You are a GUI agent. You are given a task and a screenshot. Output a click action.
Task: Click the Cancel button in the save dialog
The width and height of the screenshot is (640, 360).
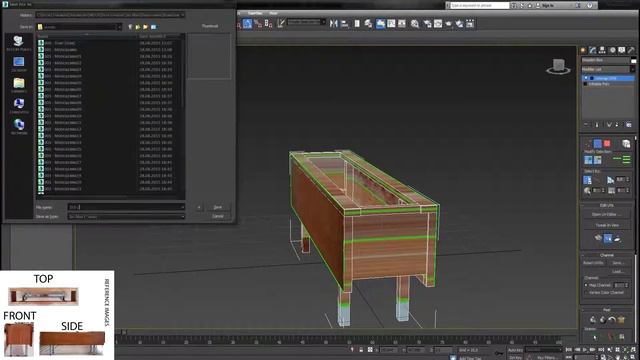(218, 216)
